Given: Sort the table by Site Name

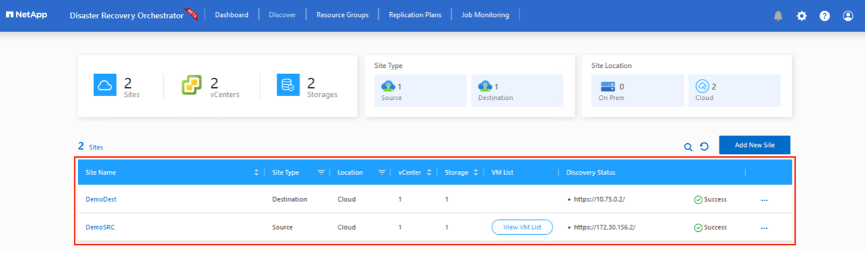Looking at the screenshot, I should 256,172.
